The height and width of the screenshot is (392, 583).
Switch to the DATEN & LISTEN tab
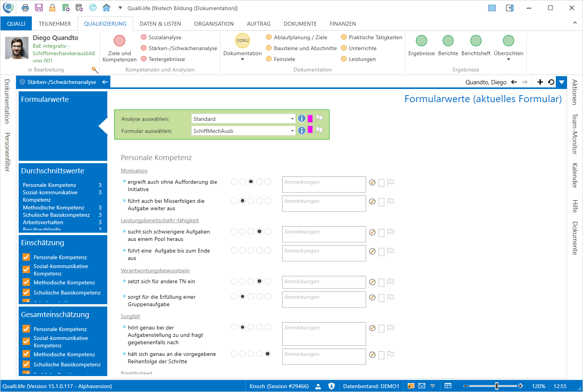(x=160, y=24)
